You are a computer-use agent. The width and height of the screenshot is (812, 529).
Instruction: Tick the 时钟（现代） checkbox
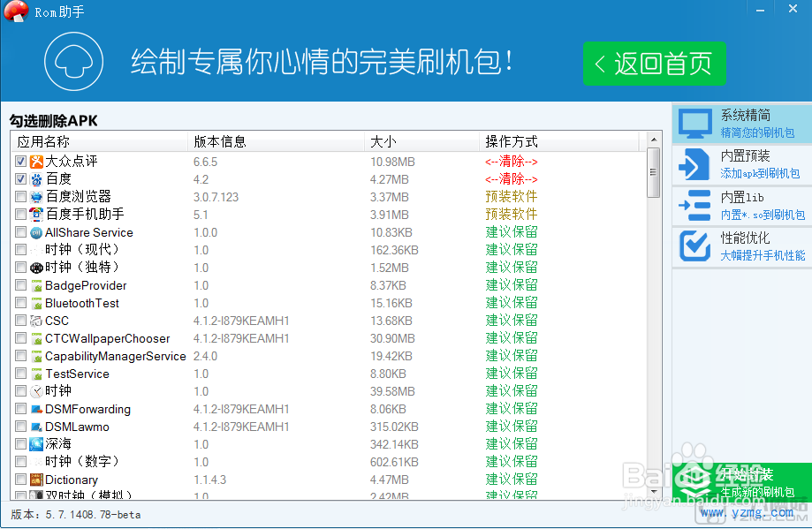pos(20,250)
